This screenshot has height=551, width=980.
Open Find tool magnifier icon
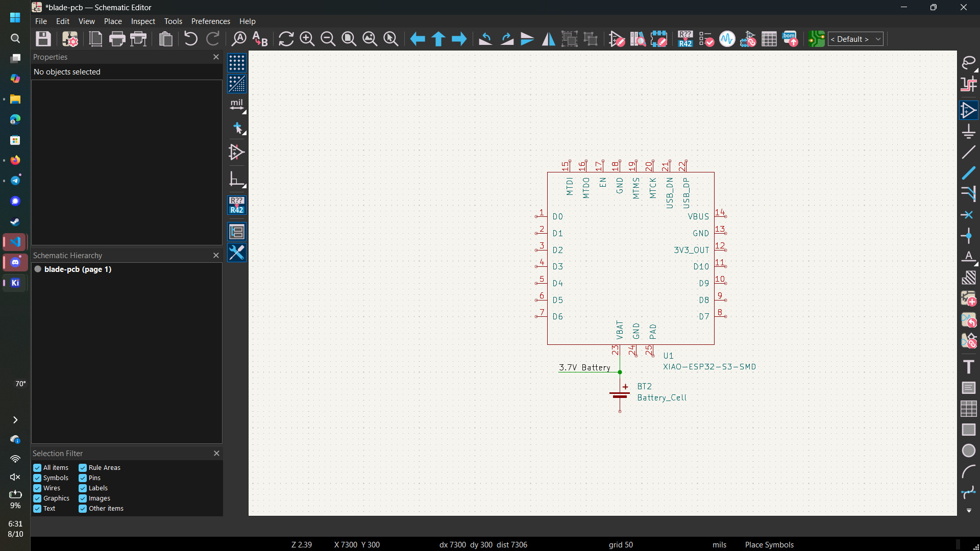click(239, 39)
